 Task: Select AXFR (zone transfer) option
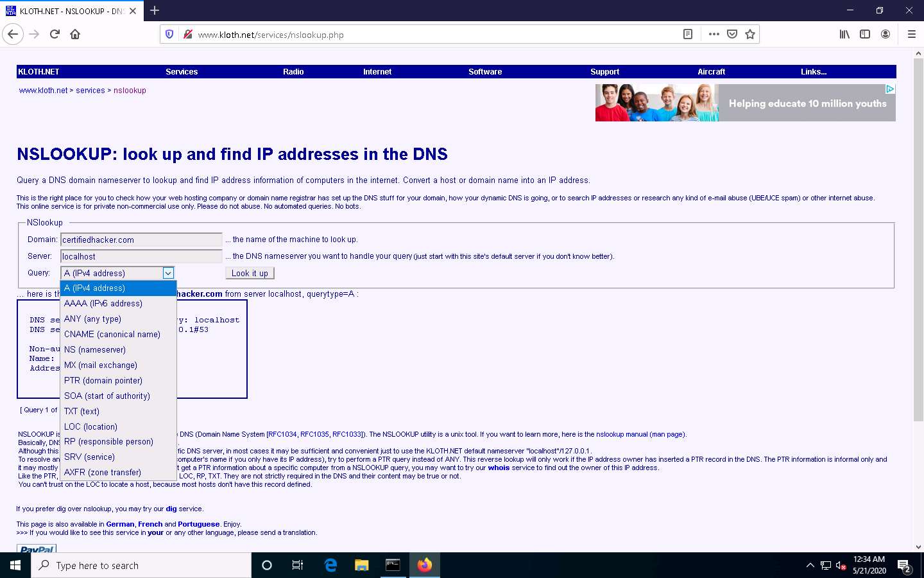point(118,473)
